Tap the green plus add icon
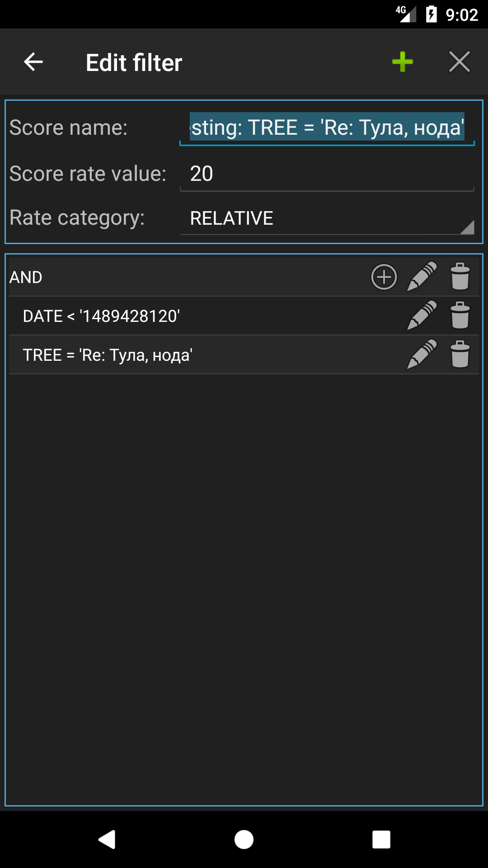The image size is (488, 868). pyautogui.click(x=402, y=62)
